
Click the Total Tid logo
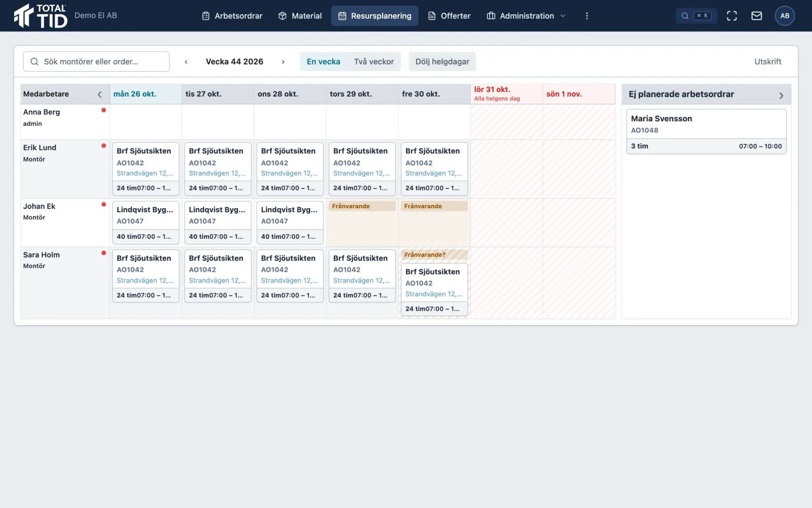coord(41,16)
